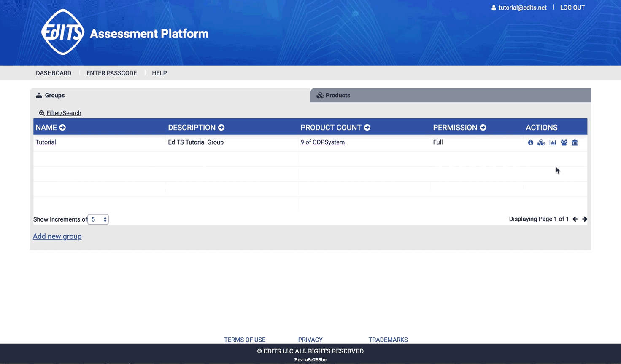
Task: Click the Name column header
Action: 46,128
